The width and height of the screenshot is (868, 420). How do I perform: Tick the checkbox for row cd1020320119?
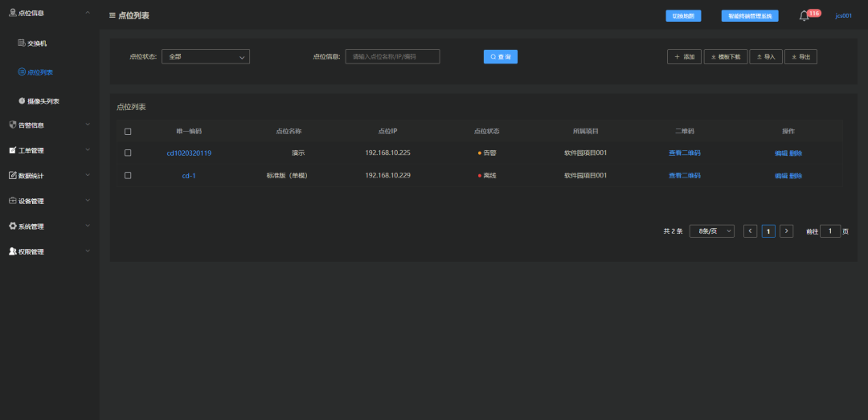[x=128, y=153]
